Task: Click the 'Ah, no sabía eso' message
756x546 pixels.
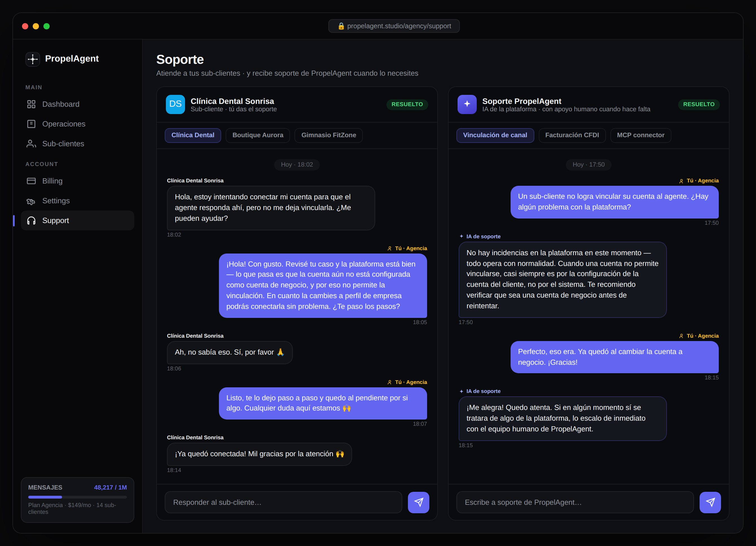Action: pyautogui.click(x=230, y=353)
